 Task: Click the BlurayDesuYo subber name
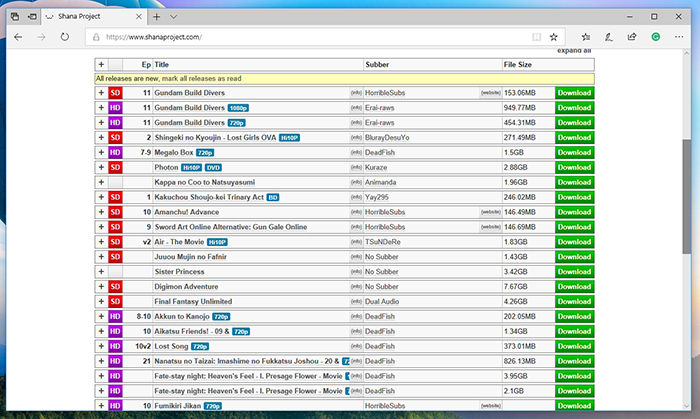387,137
